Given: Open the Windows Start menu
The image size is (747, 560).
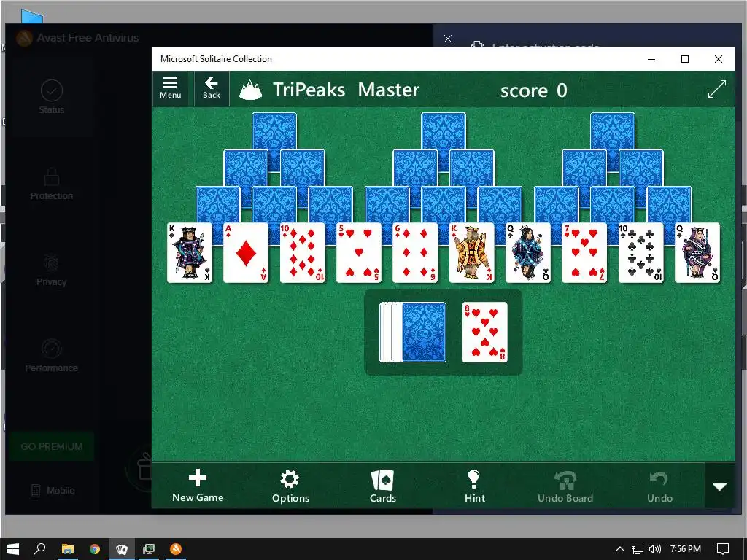Looking at the screenshot, I should (x=13, y=549).
